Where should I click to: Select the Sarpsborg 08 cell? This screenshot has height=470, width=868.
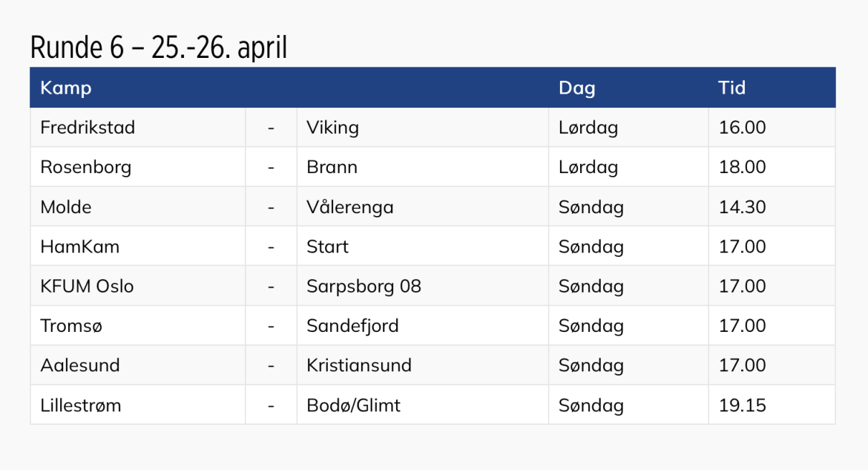point(364,287)
